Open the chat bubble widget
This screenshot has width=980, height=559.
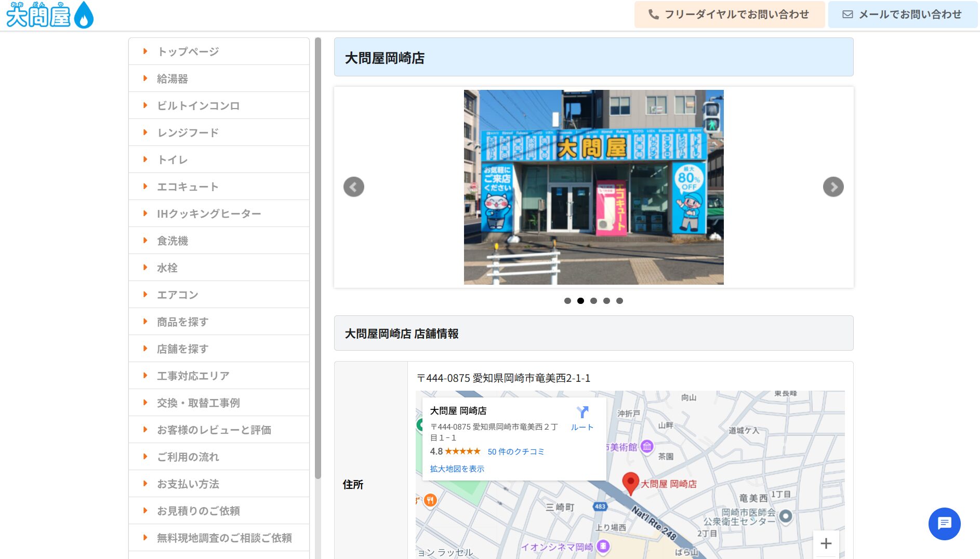(945, 524)
